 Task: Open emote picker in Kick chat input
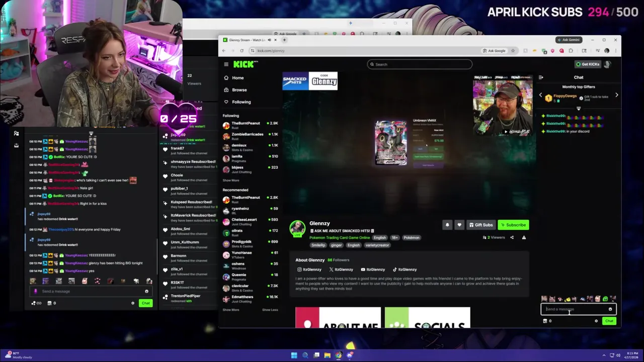coord(610,309)
